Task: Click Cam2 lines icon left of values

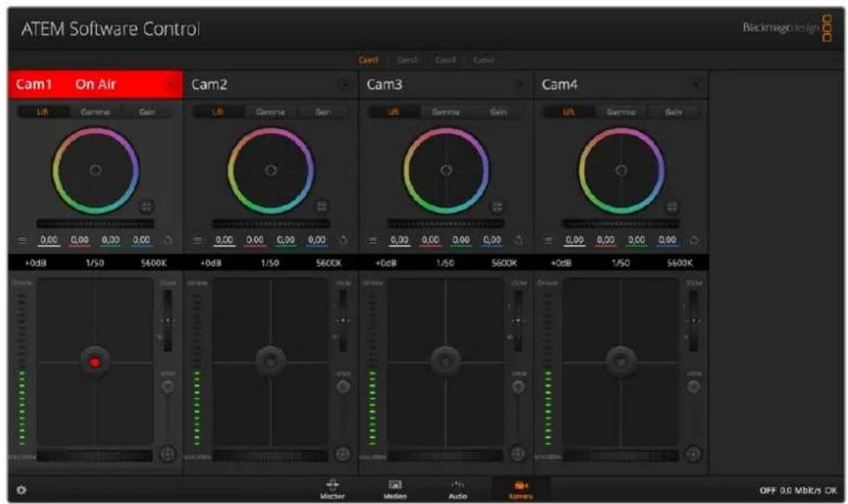Action: [x=198, y=240]
